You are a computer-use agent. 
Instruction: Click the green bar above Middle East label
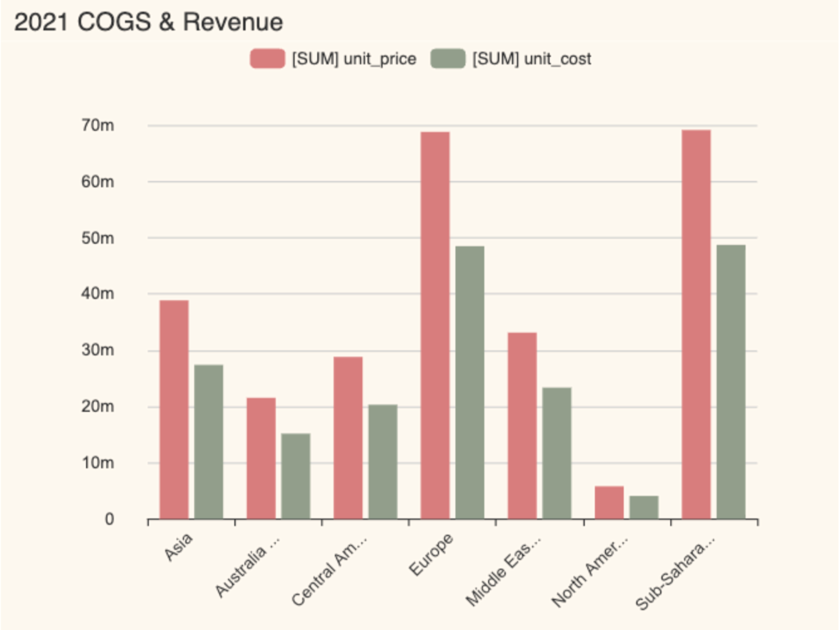tap(556, 452)
